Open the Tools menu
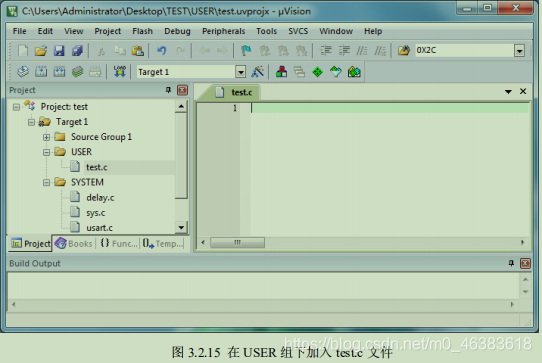The image size is (542, 363). tap(267, 31)
